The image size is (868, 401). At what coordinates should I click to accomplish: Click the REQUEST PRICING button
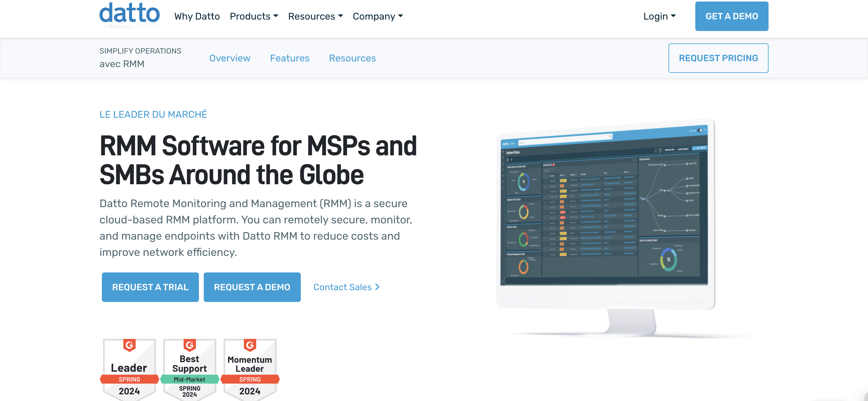(718, 58)
